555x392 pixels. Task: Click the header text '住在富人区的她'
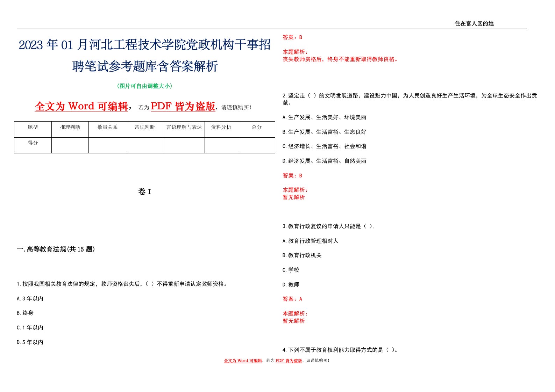[474, 23]
